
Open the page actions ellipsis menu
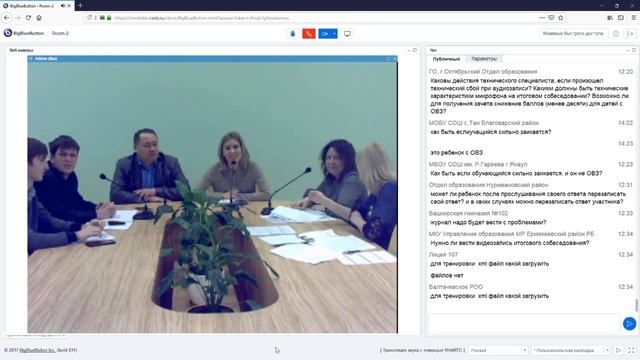(542, 18)
